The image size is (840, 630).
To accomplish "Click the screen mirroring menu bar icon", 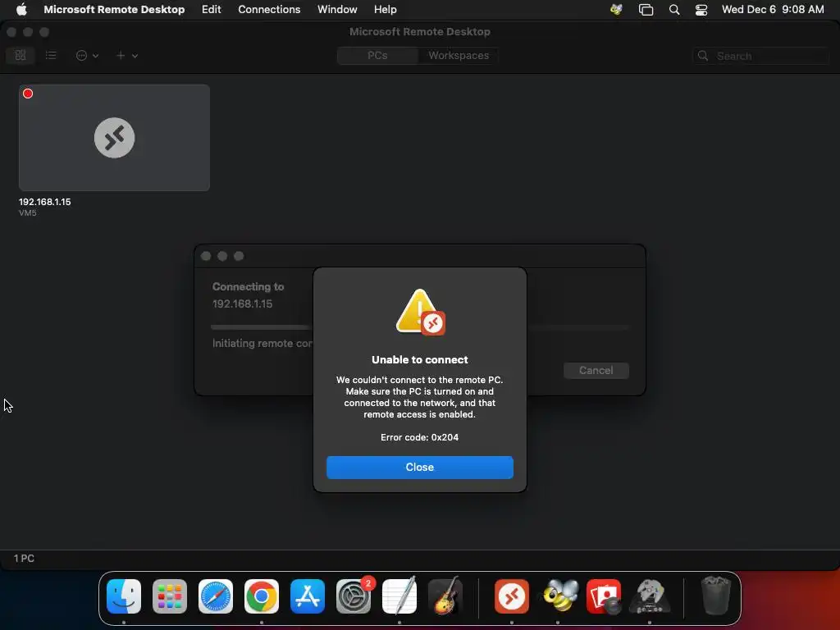I will click(646, 10).
